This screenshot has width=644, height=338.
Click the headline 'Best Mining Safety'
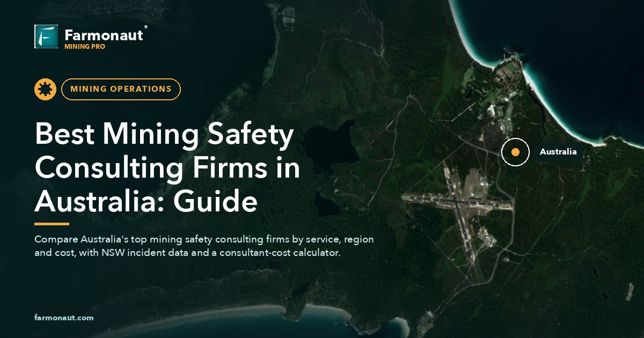[164, 135]
